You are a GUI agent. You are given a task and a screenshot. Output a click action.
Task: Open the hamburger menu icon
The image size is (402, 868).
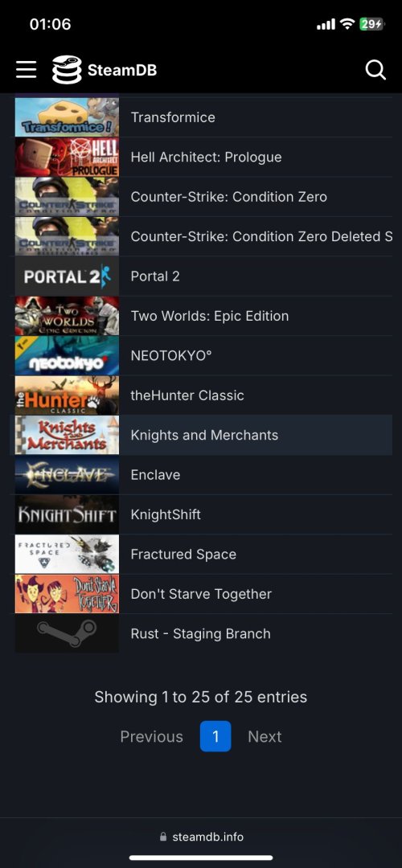26,70
